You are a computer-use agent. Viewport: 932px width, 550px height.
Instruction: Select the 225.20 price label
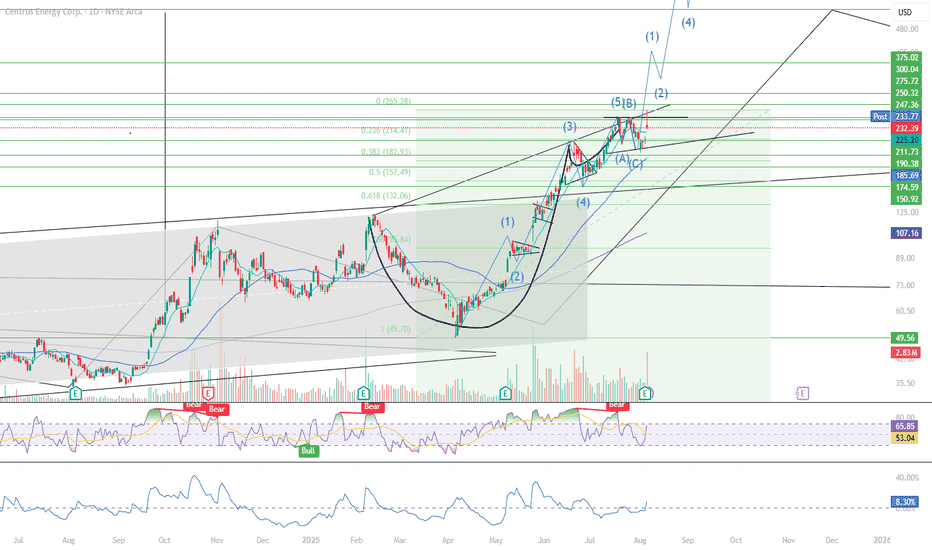906,140
